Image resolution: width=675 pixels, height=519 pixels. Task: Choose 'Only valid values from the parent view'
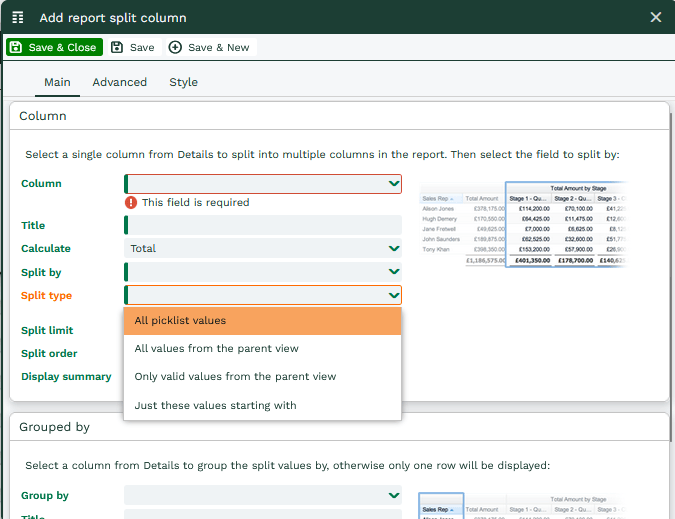263,377
